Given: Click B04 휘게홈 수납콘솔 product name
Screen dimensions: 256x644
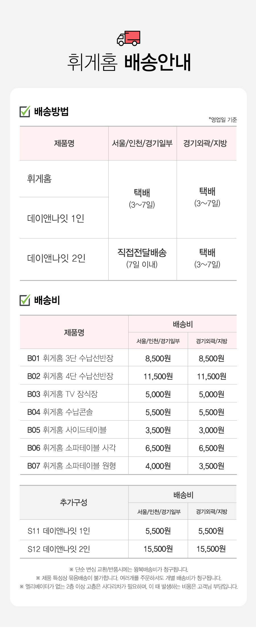Looking at the screenshot, I should click(x=60, y=412).
